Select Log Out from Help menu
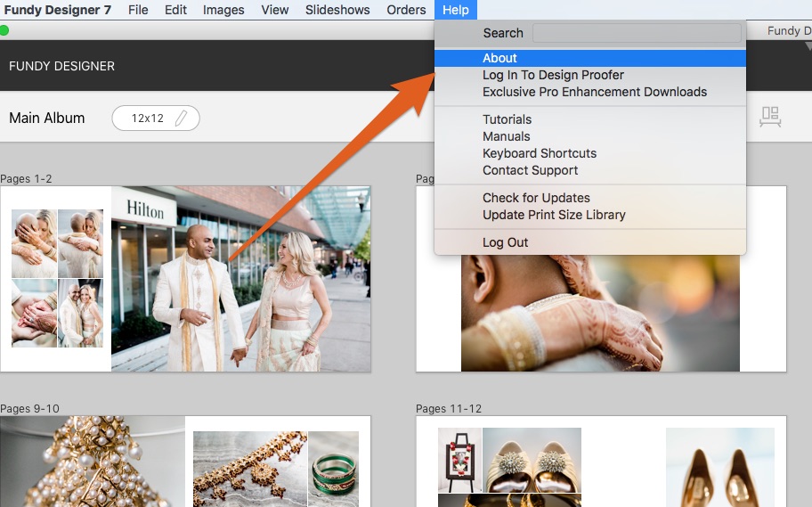Screen dimensions: 812x507 [x=590, y=242]
